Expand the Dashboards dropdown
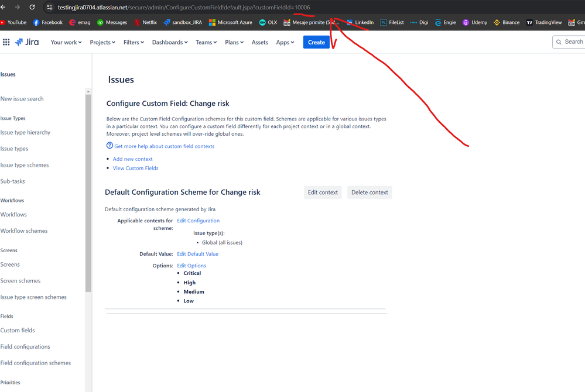585x392 pixels. click(x=170, y=43)
